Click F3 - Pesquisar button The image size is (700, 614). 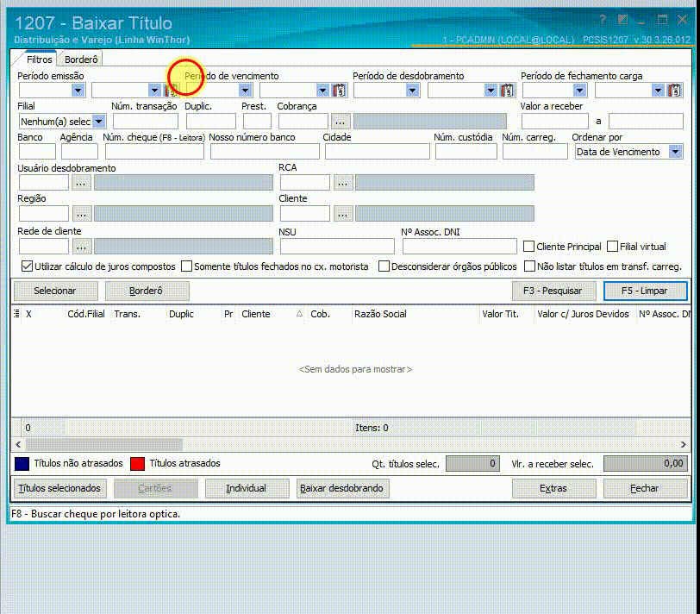(553, 291)
